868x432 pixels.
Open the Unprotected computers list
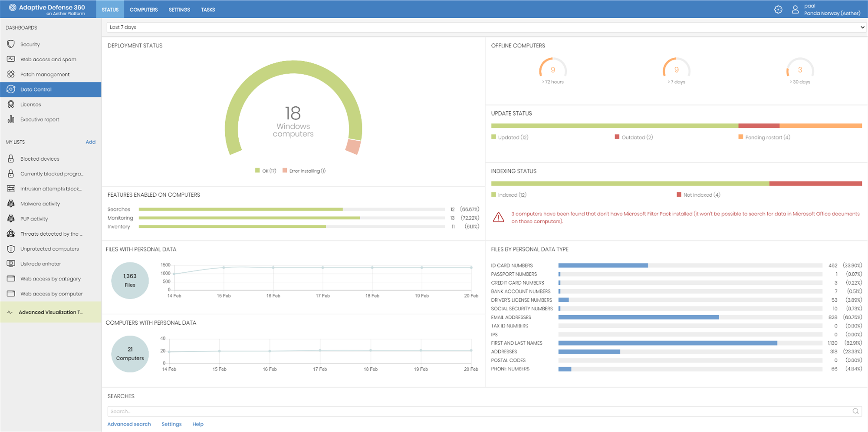pos(50,249)
